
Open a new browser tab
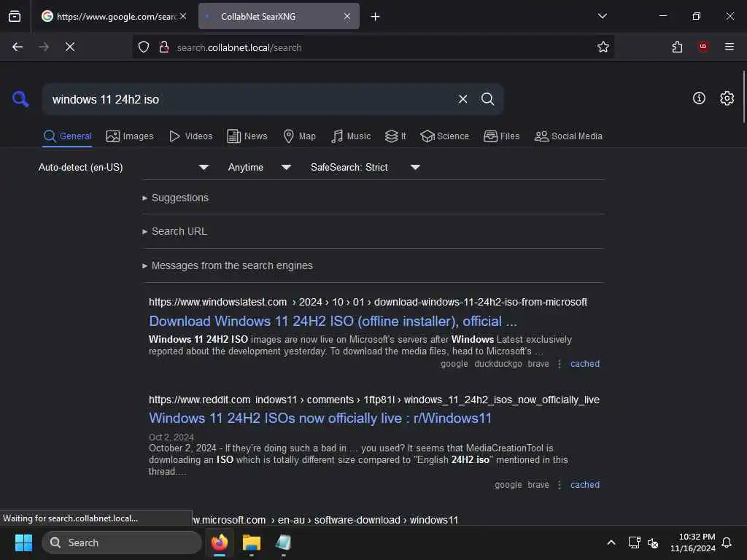click(x=376, y=17)
